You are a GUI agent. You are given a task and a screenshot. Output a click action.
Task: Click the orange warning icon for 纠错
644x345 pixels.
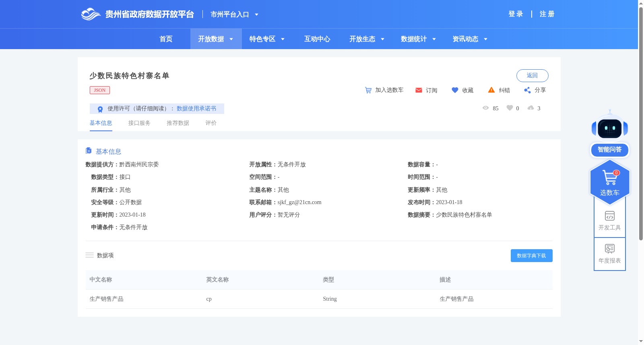pyautogui.click(x=491, y=90)
